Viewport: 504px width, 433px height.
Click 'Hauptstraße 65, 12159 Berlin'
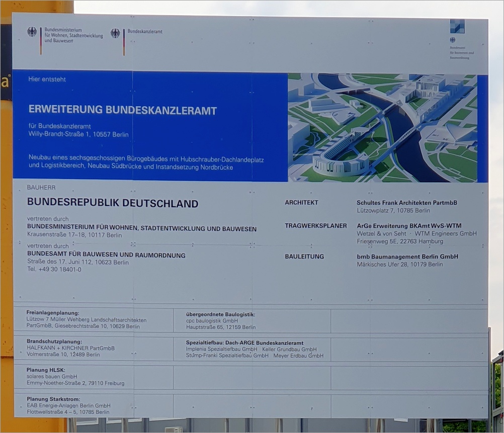click(221, 327)
